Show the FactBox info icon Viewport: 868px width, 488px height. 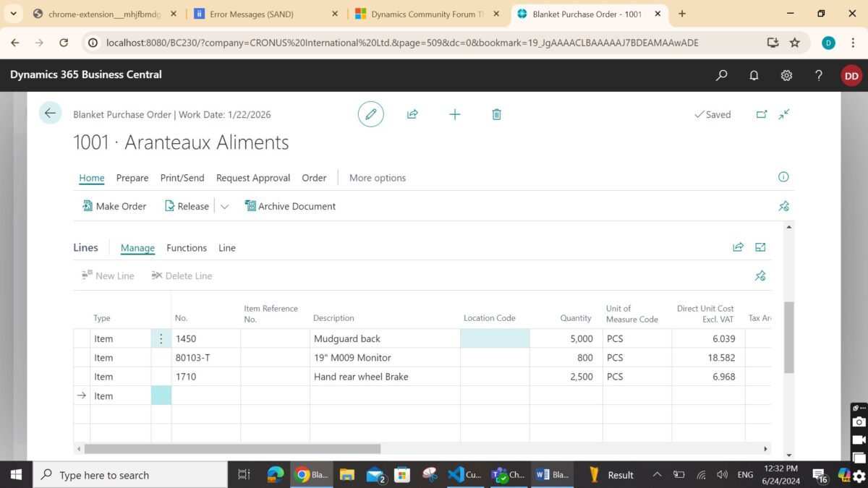pyautogui.click(x=783, y=177)
